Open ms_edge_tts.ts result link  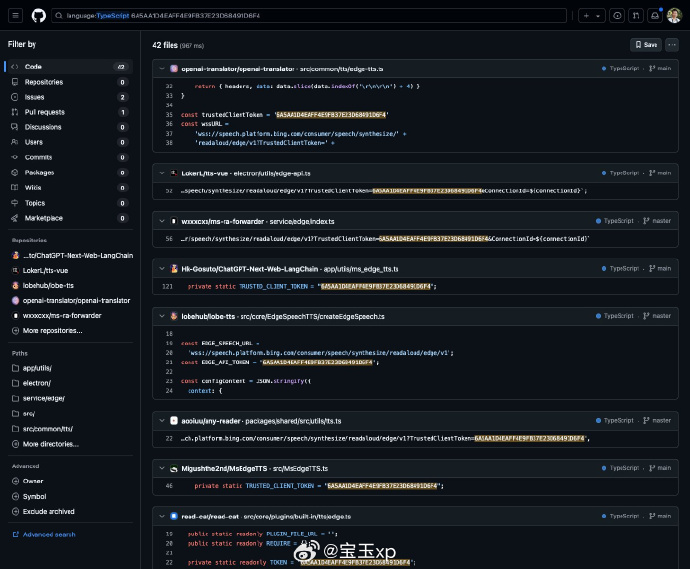click(x=290, y=269)
